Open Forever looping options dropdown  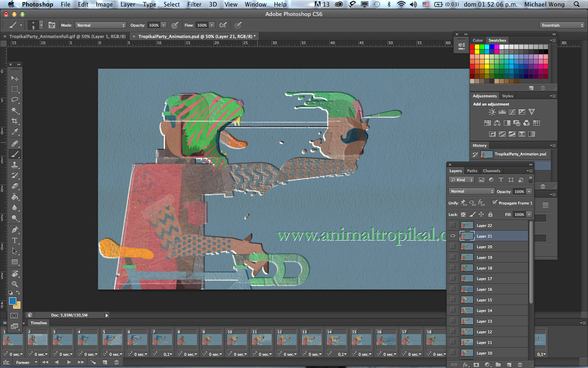click(x=26, y=362)
